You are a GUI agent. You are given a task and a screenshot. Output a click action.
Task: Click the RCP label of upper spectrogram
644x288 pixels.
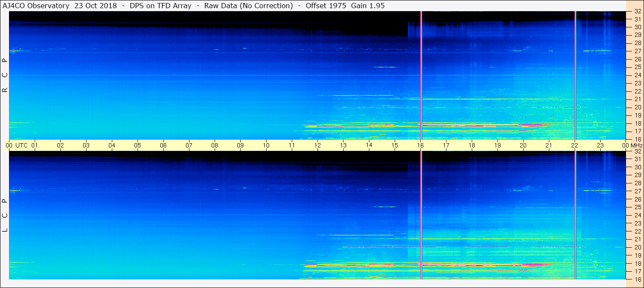(5, 75)
